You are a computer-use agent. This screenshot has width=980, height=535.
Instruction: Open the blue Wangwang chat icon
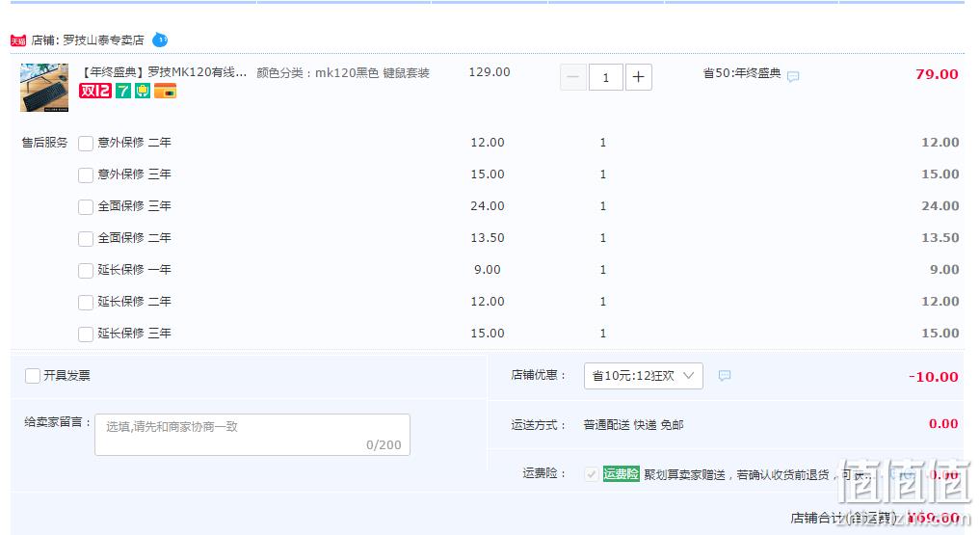coord(160,40)
